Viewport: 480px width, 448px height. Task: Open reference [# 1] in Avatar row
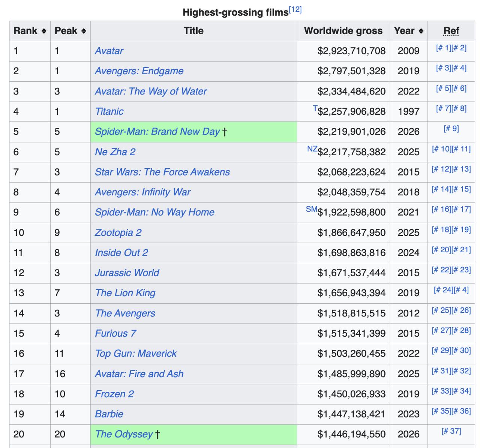tap(444, 48)
